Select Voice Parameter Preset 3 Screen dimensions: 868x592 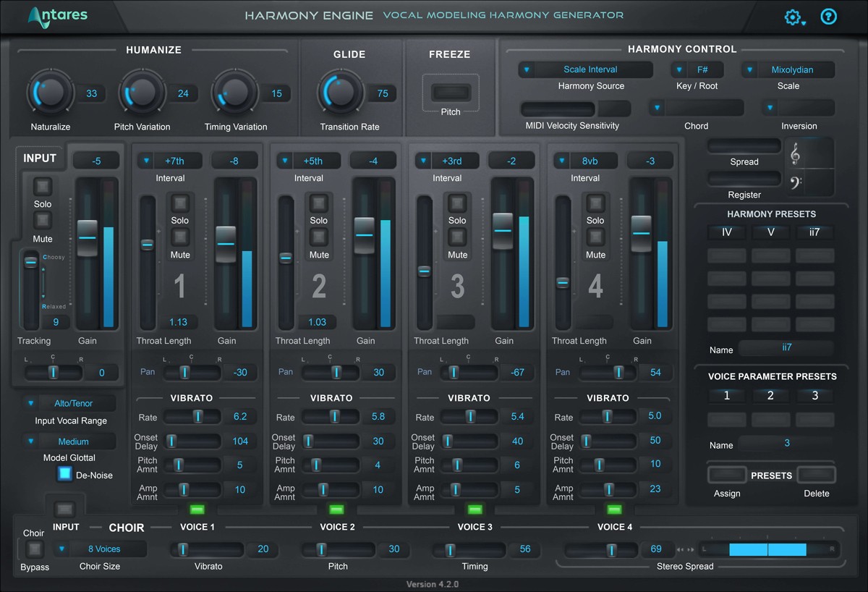click(x=814, y=395)
